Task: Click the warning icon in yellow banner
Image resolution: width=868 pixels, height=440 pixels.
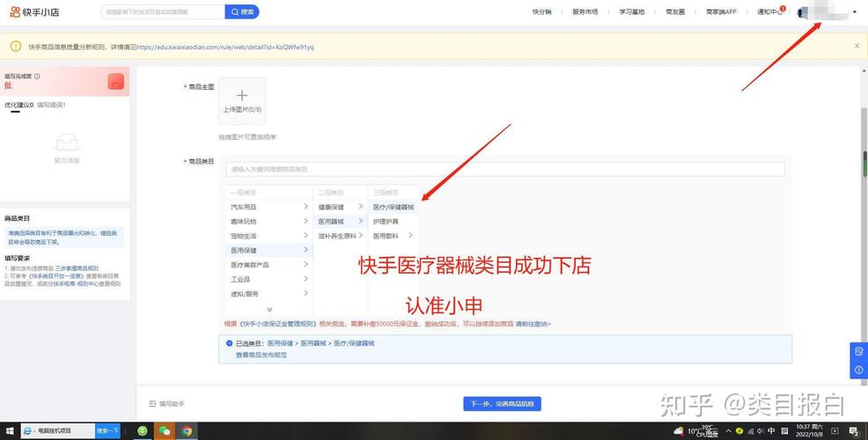Action: [x=16, y=47]
